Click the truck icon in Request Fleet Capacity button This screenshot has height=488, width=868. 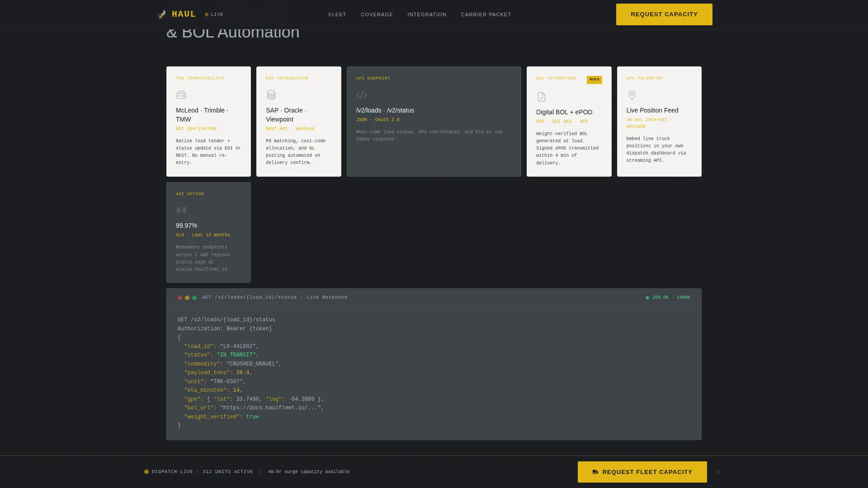point(595,472)
